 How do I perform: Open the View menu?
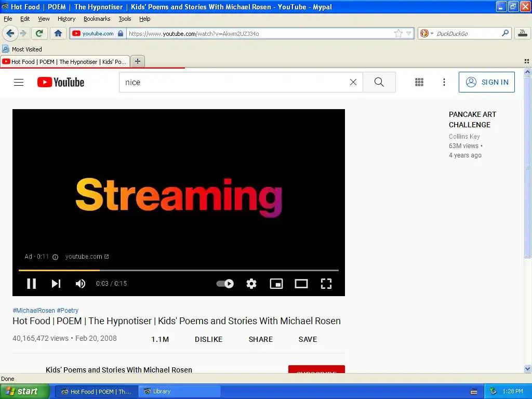pos(44,19)
